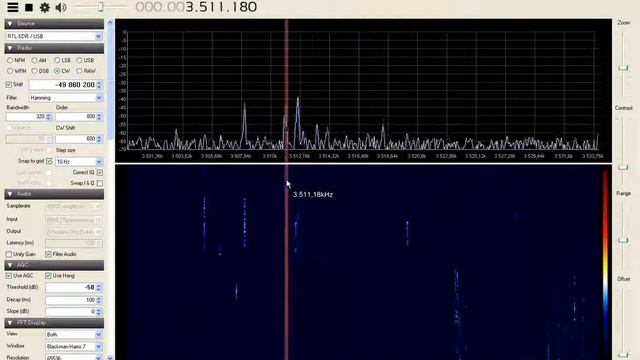Toggle the Use Hang checkbox
This screenshot has width=640, height=360.
pyautogui.click(x=48, y=276)
